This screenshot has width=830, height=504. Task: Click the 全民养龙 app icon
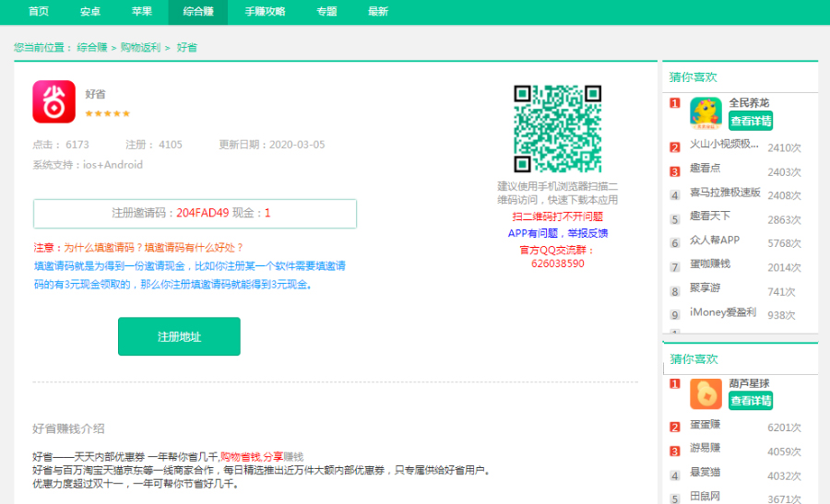705,112
